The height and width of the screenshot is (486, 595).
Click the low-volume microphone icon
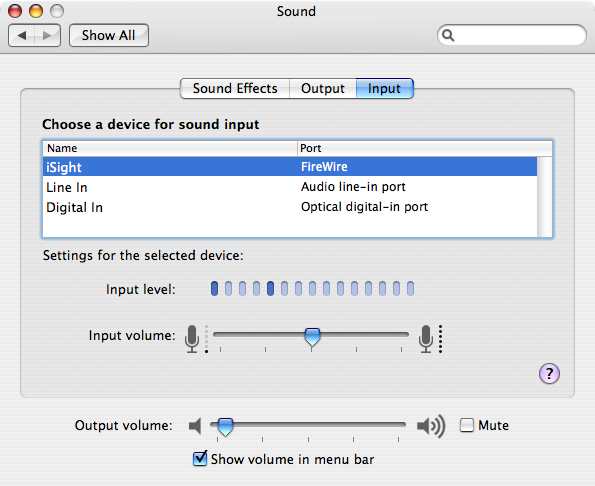pyautogui.click(x=192, y=338)
